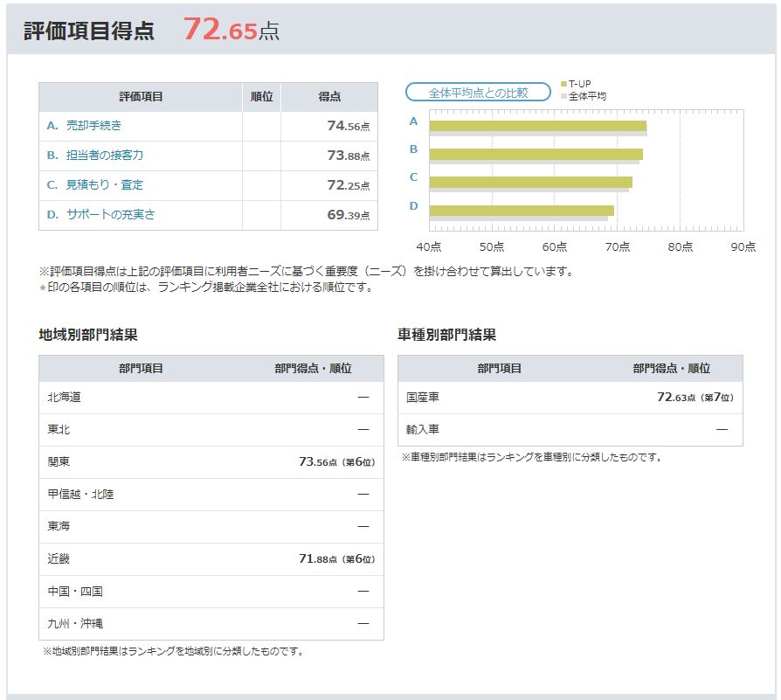Click the 全体平均 legend color square
Viewport: 781px width, 700px height.
coord(563,96)
